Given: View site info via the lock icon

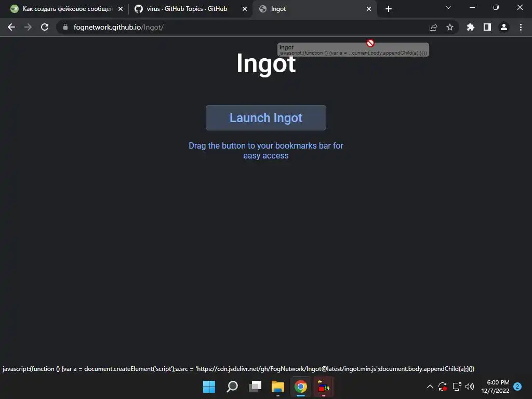Looking at the screenshot, I should click(x=65, y=27).
